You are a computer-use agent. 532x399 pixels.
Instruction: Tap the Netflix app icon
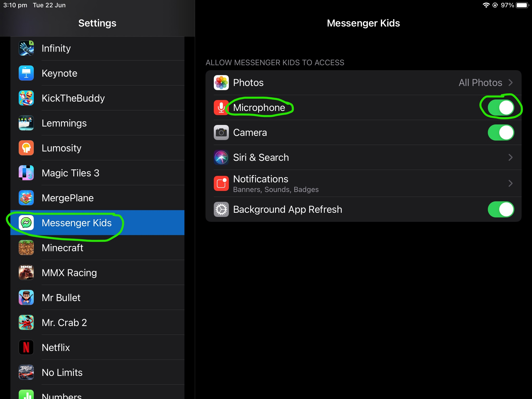[26, 348]
